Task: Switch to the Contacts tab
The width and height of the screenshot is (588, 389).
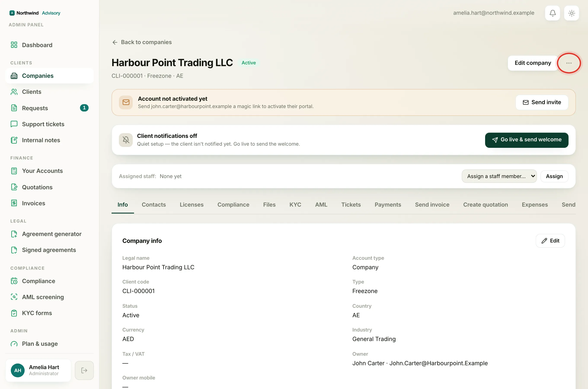Action: tap(153, 205)
